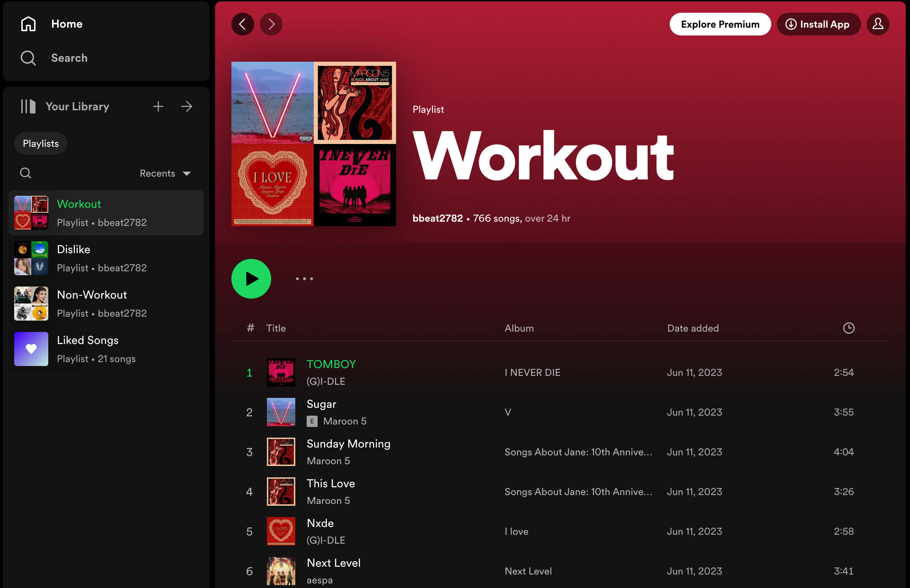Open more options three-dot menu
This screenshot has width=910, height=588.
pos(305,279)
